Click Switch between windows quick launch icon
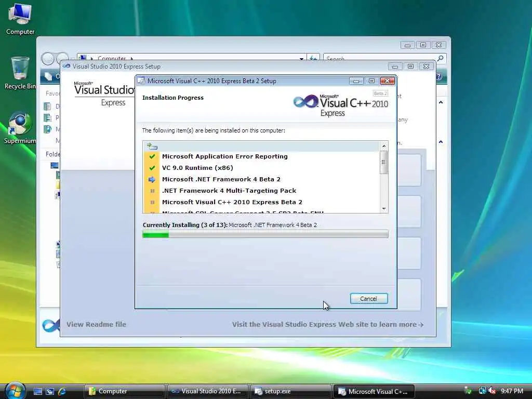The height and width of the screenshot is (399, 532). pos(50,391)
